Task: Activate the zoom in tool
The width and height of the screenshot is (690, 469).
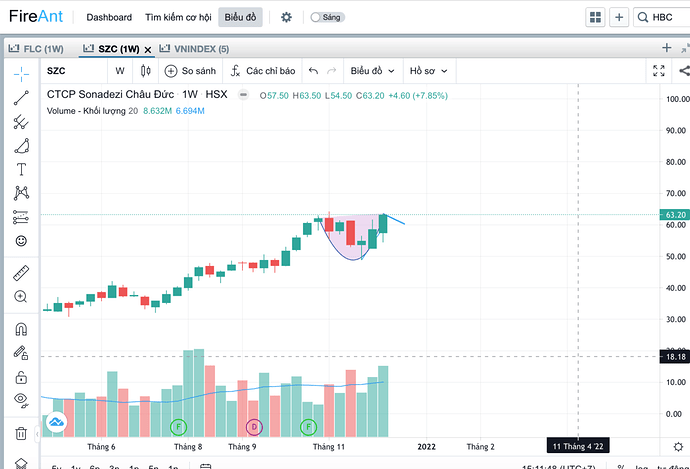Action: pyautogui.click(x=21, y=297)
